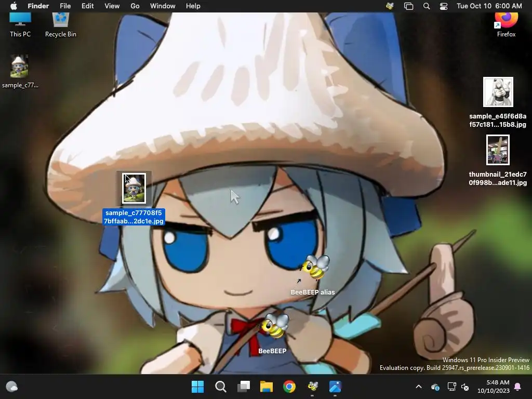Open the blue app next to BeeBEEP on taskbar
The width and height of the screenshot is (532, 399).
335,387
